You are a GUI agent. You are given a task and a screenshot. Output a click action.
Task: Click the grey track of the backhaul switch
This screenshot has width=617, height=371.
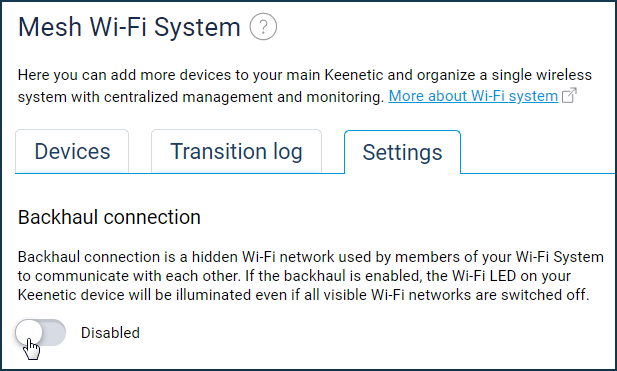coord(54,332)
